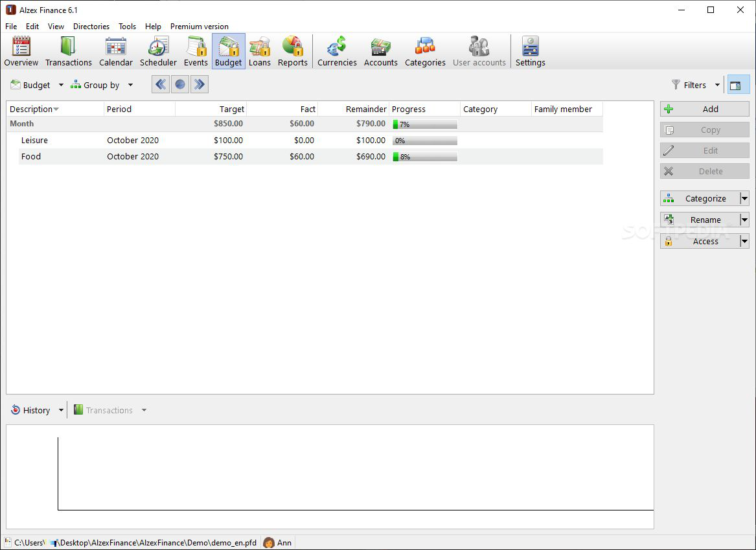Image resolution: width=756 pixels, height=550 pixels.
Task: Expand the History dropdown arrow
Action: [62, 410]
